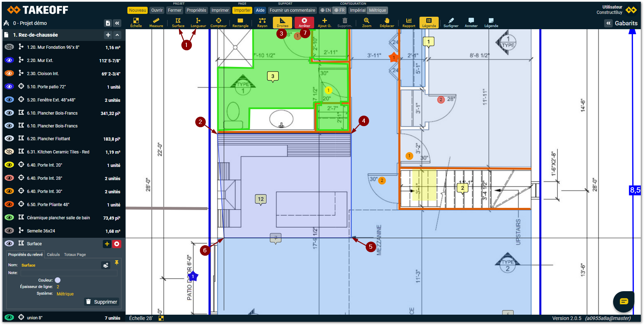Click the Supprimer button
This screenshot has width=644, height=325.
coord(101,302)
